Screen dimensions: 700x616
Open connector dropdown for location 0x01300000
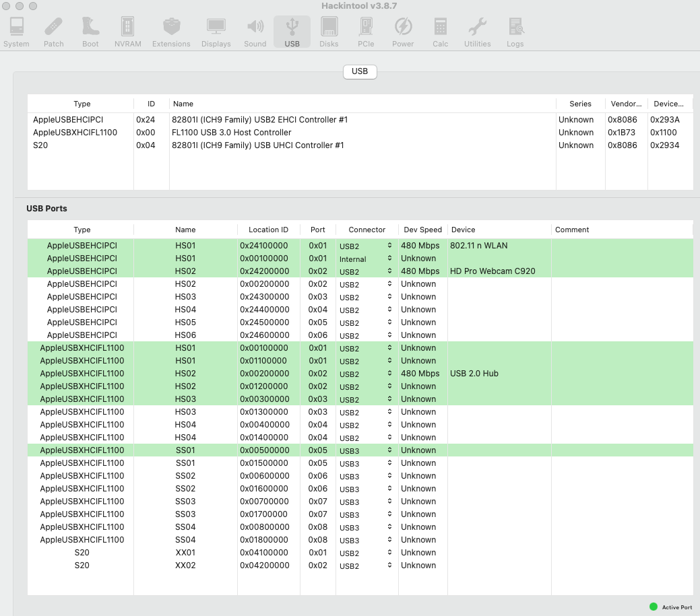coord(366,412)
